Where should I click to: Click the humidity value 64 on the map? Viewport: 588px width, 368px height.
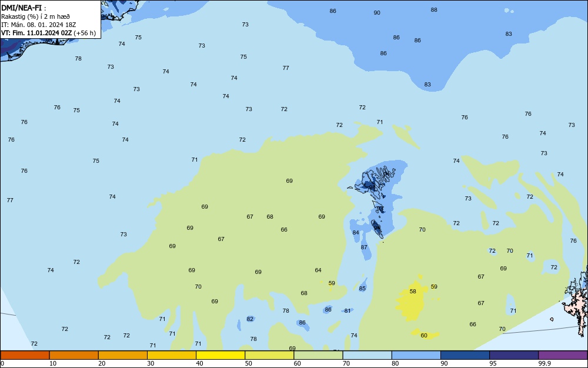pyautogui.click(x=318, y=270)
